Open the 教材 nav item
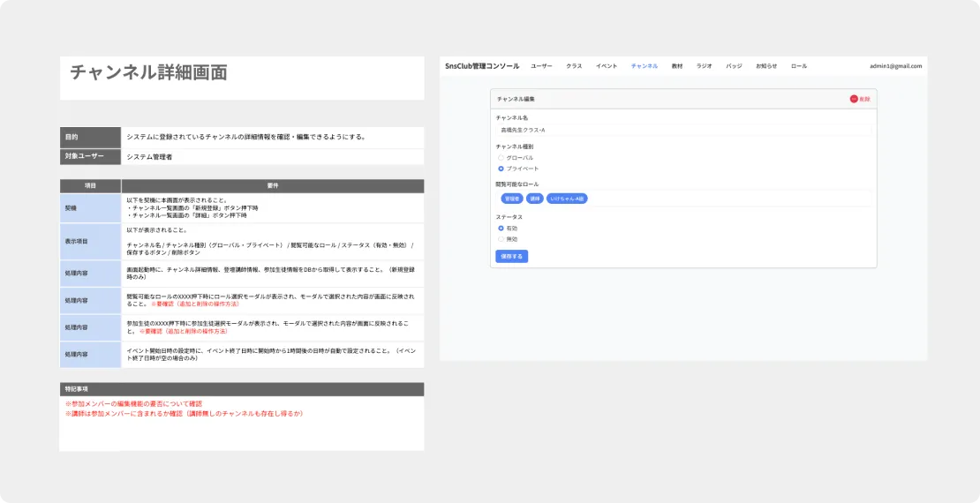The height and width of the screenshot is (503, 980). [677, 66]
